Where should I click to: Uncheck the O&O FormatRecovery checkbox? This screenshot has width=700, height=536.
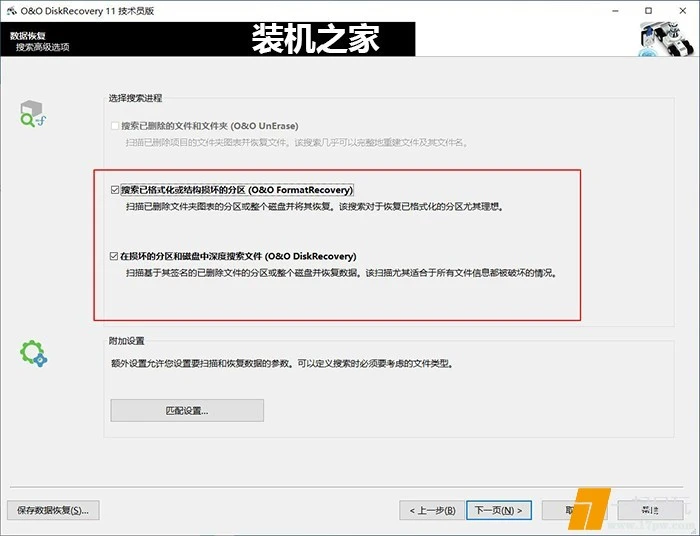click(x=115, y=189)
